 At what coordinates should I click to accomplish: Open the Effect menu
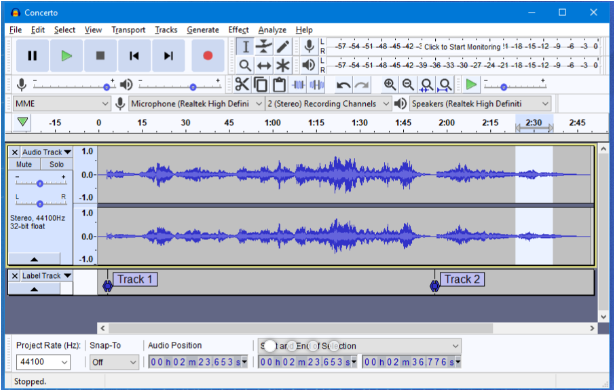(x=238, y=30)
